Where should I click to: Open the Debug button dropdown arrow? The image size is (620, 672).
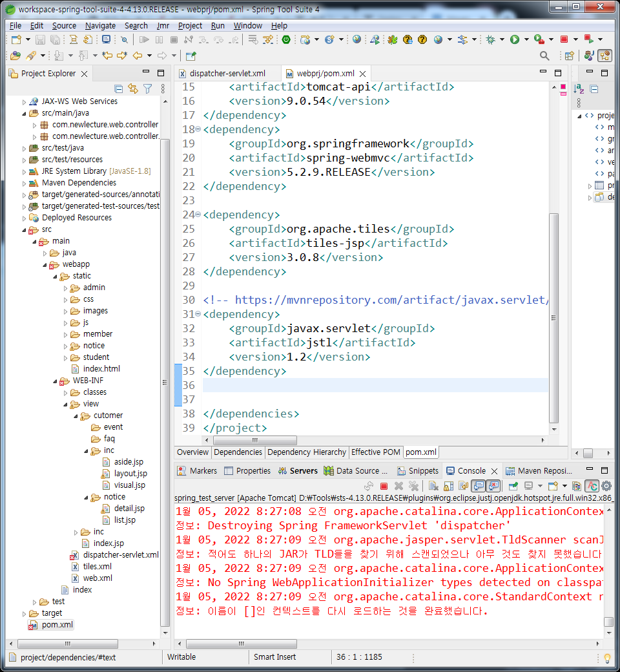[502, 39]
